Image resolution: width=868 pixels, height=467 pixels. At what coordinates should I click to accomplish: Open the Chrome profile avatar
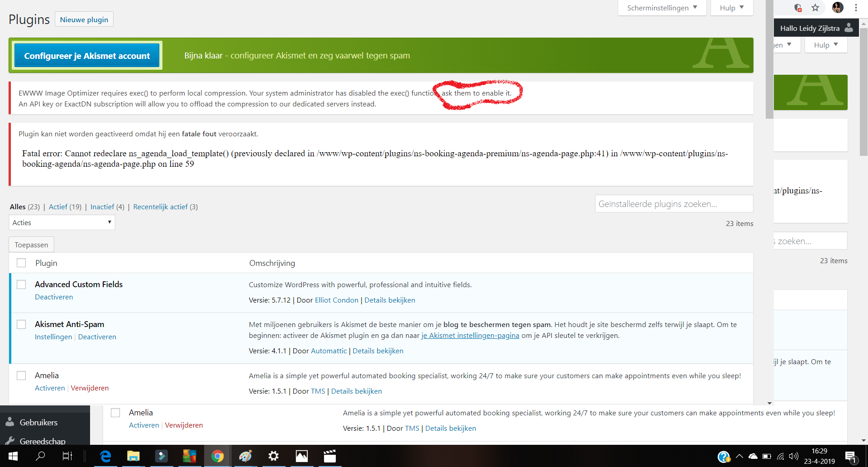point(838,7)
